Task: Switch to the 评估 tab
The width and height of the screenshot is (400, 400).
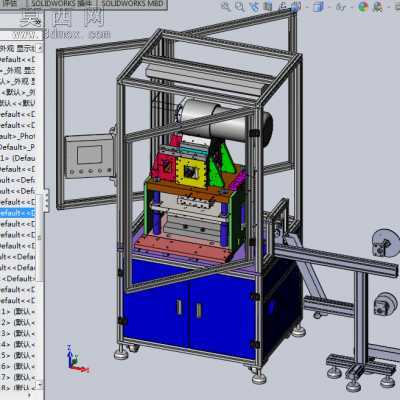Action: point(11,4)
